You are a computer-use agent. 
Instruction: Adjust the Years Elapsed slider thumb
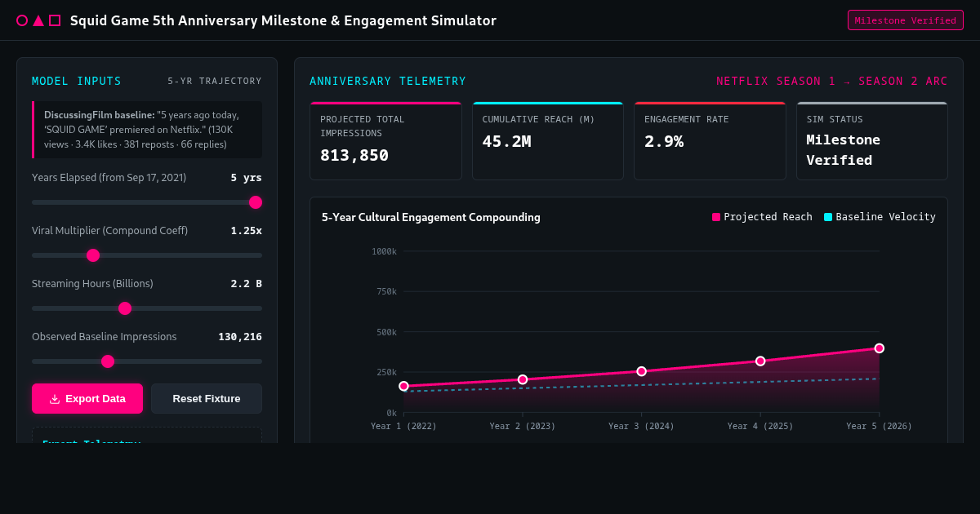(256, 202)
